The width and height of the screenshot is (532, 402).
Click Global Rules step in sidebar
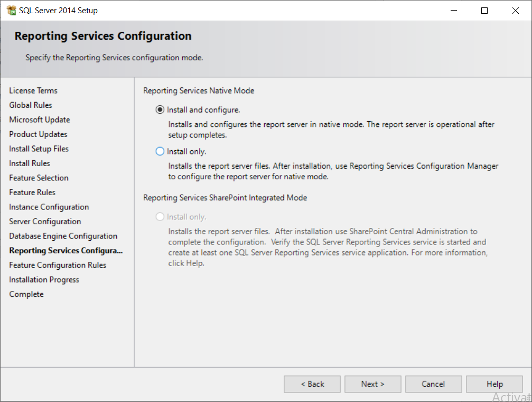pos(31,105)
